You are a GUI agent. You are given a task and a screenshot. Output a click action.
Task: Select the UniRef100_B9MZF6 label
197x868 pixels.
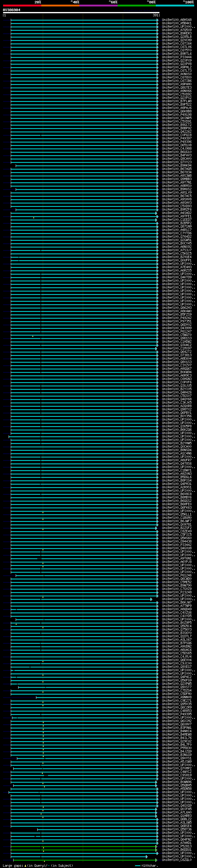pos(177,210)
